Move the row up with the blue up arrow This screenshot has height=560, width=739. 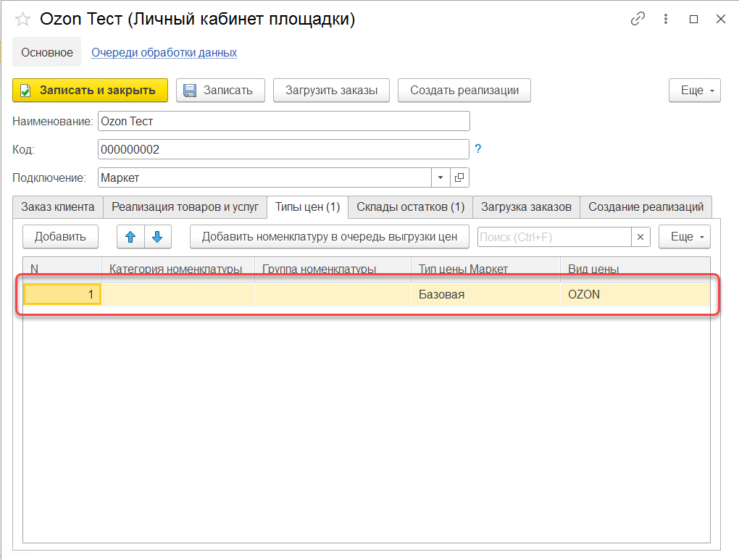pyautogui.click(x=130, y=237)
